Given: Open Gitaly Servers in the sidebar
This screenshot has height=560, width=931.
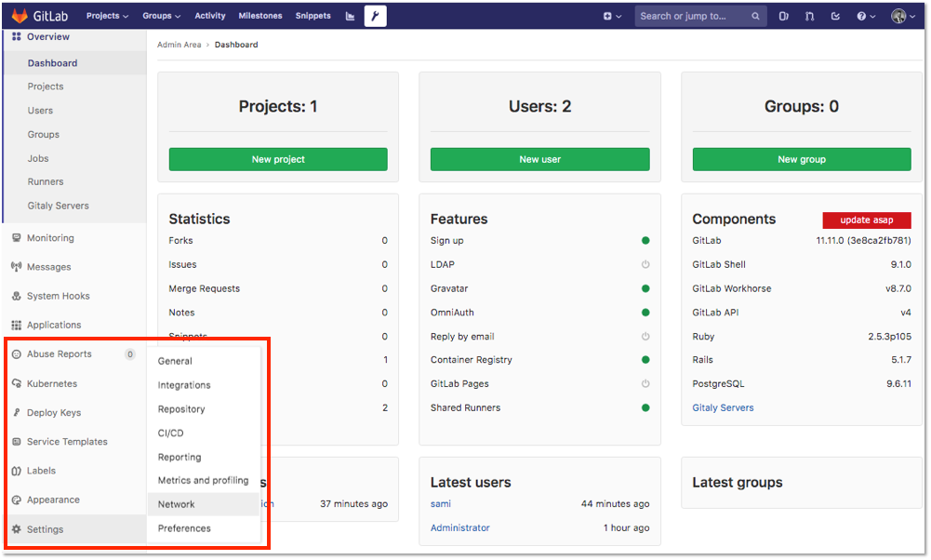Looking at the screenshot, I should [x=59, y=206].
